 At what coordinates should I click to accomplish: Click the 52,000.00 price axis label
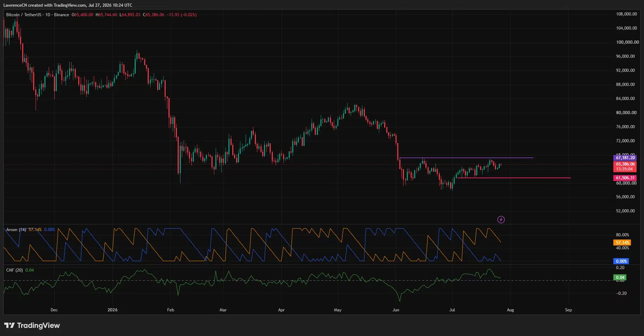pyautogui.click(x=625, y=211)
